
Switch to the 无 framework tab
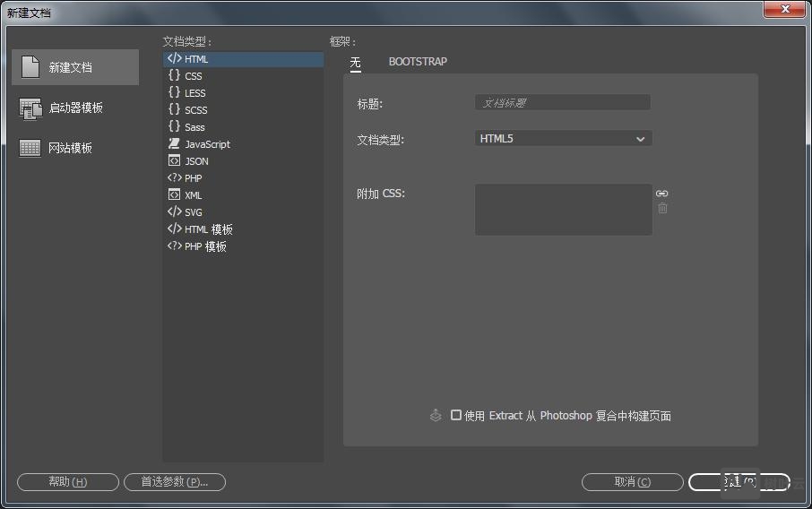tap(355, 63)
